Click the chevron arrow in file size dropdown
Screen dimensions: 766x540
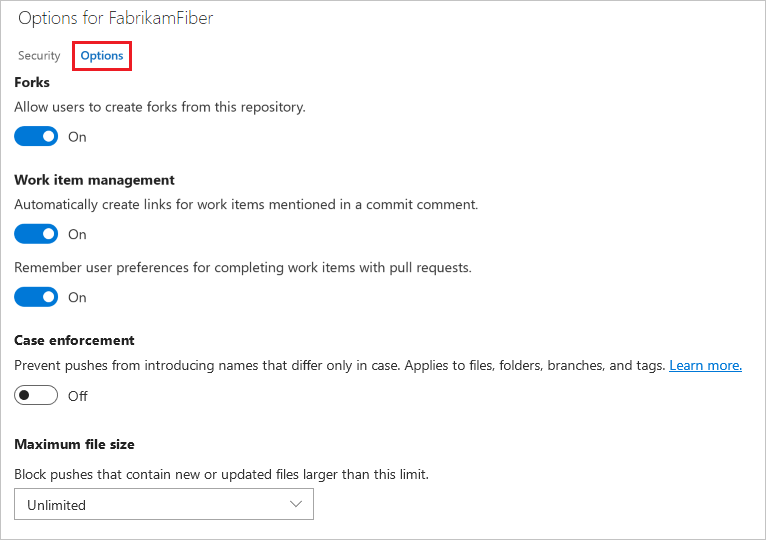(x=296, y=505)
